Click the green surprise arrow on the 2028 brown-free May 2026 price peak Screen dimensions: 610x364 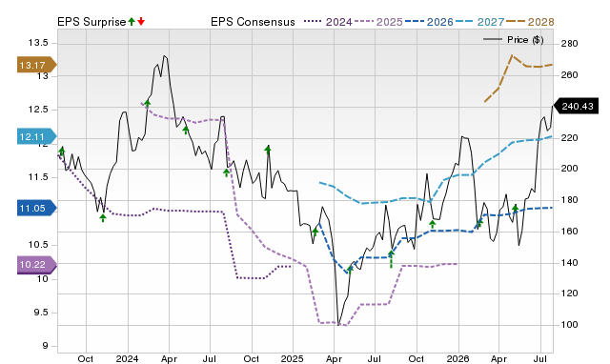pos(515,209)
